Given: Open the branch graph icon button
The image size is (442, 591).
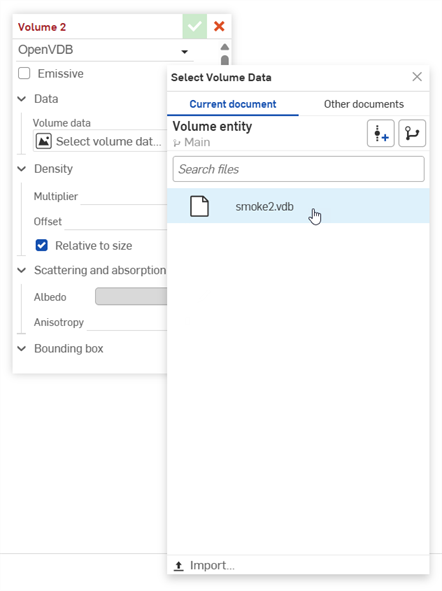Looking at the screenshot, I should [412, 133].
